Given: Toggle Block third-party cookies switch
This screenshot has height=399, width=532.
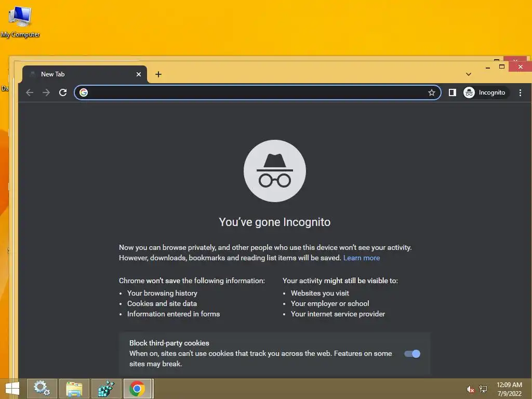Looking at the screenshot, I should 412,354.
